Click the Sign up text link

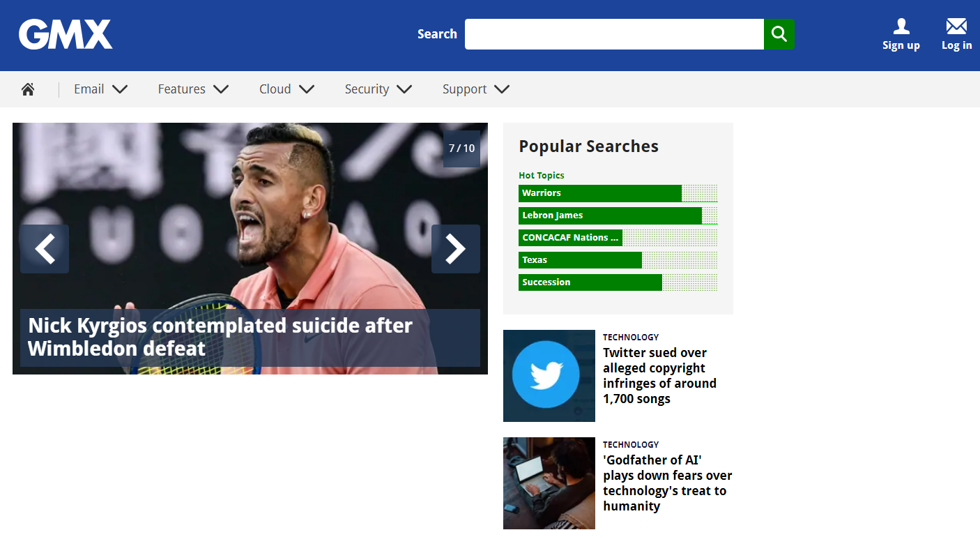pos(901,45)
